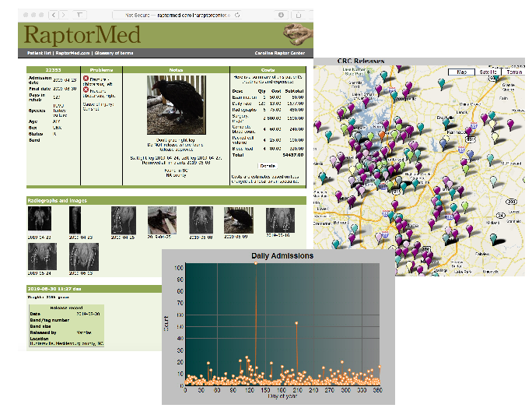This screenshot has height=408, width=532.
Task: Click the Day of year axis label
Action: tap(282, 396)
